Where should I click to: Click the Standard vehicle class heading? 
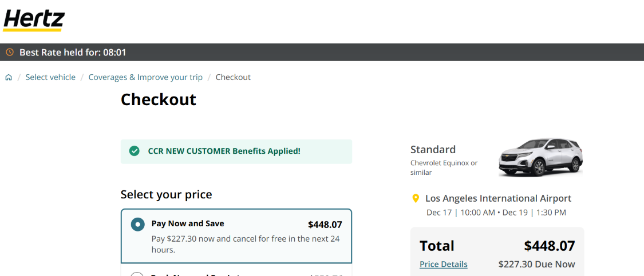pyautogui.click(x=433, y=149)
